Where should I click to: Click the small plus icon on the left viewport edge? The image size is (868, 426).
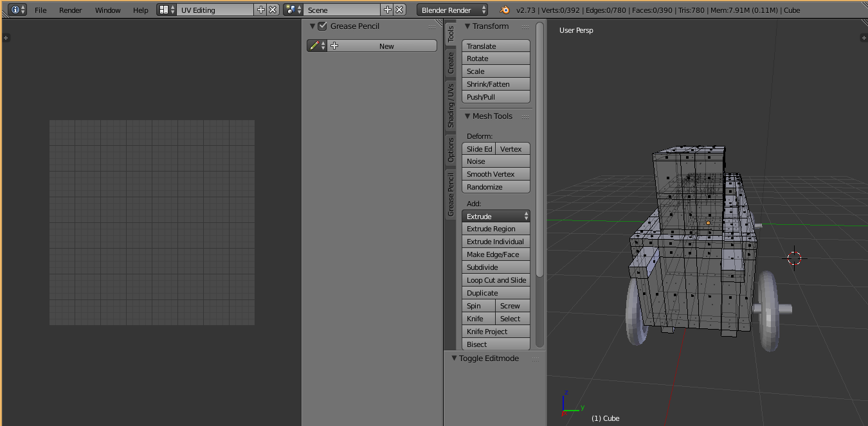6,37
